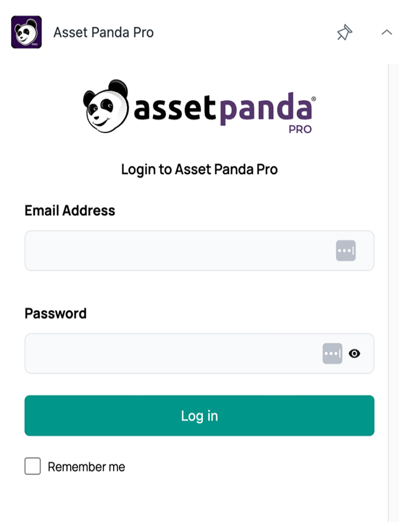Viewport: 399px width, 532px height.
Task: Enable the Remember me checkbox
Action: [x=33, y=467]
